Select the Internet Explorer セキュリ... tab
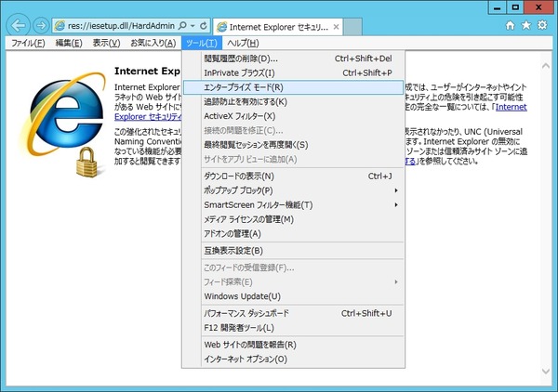The height and width of the screenshot is (392, 558). (277, 27)
